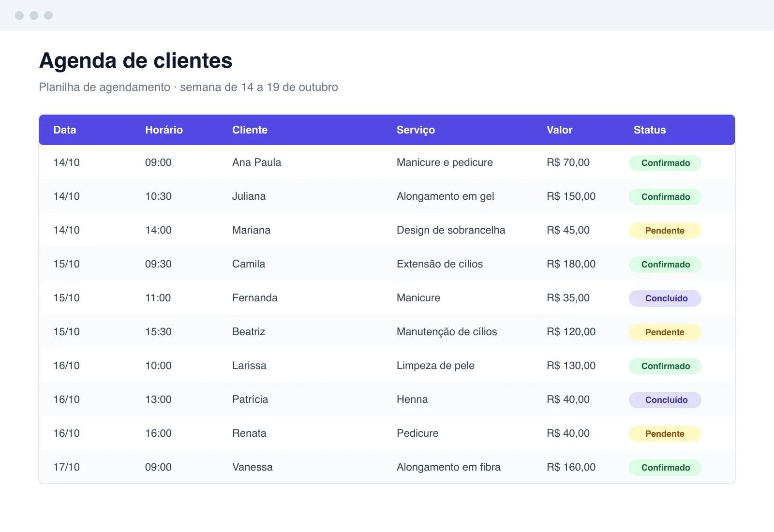This screenshot has width=774, height=532.
Task: Click client name Patrícia
Action: click(x=250, y=399)
